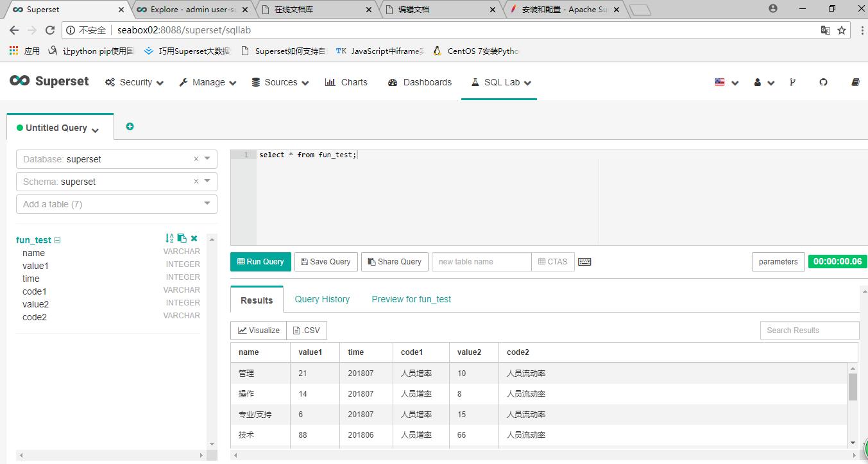Open the Security menu
Image resolution: width=868 pixels, height=464 pixels.
point(134,82)
